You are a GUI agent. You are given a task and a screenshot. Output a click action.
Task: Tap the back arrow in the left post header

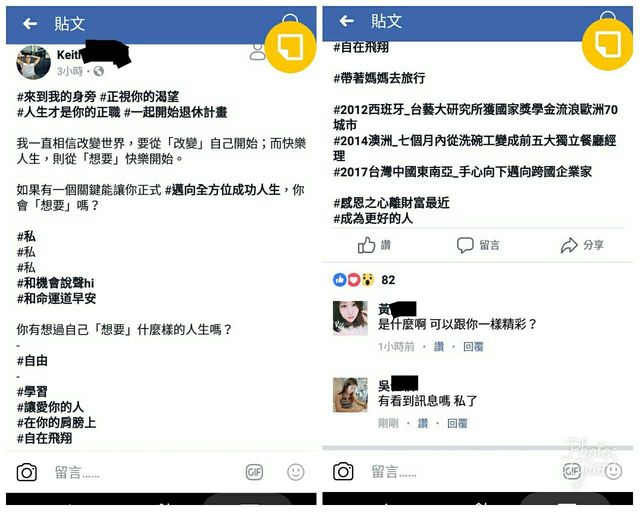coord(30,24)
